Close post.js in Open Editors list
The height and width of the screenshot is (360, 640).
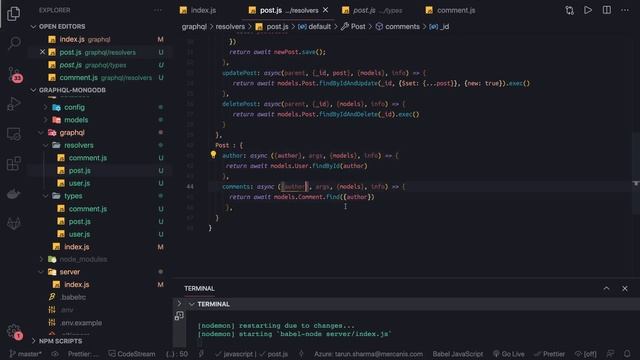[42, 52]
